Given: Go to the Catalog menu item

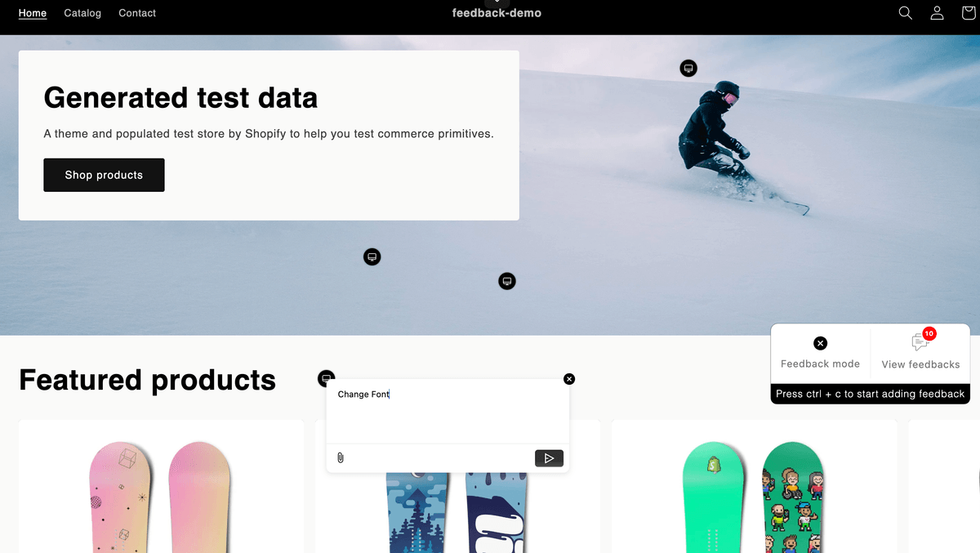Looking at the screenshot, I should (x=82, y=13).
